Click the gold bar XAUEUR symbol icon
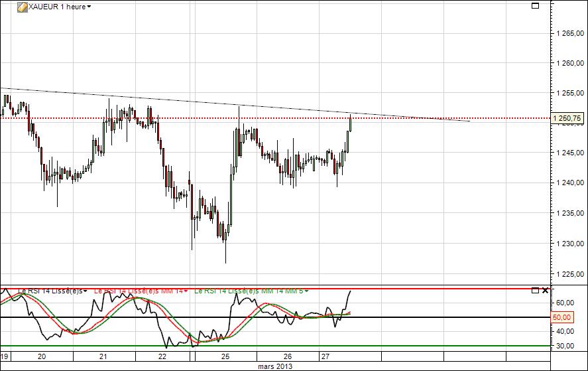 tap(22, 7)
